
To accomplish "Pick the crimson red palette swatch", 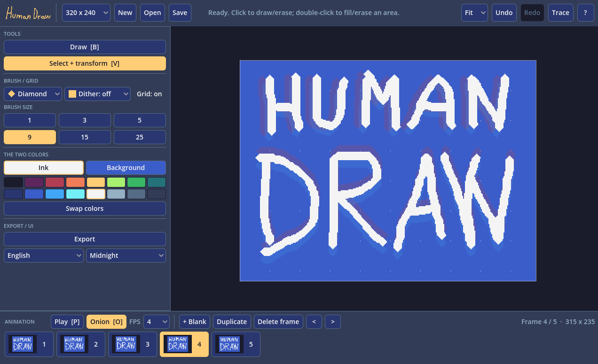I will [55, 182].
